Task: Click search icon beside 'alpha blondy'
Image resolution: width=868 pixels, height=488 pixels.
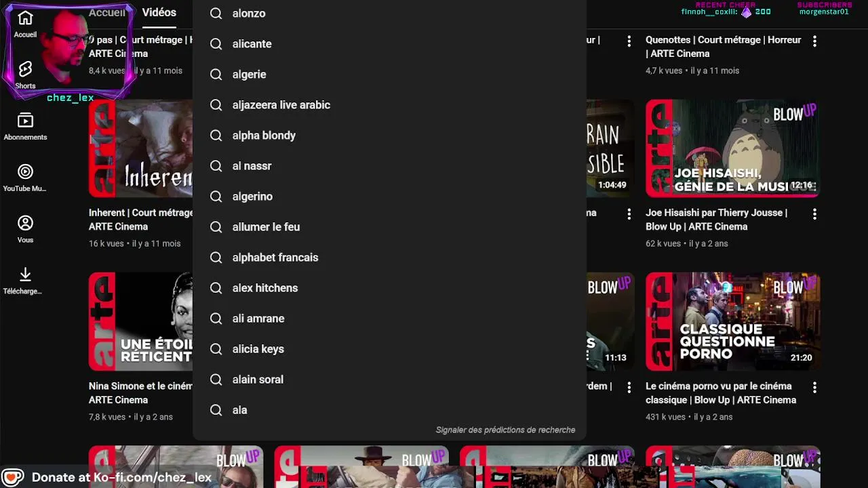Action: coord(216,136)
